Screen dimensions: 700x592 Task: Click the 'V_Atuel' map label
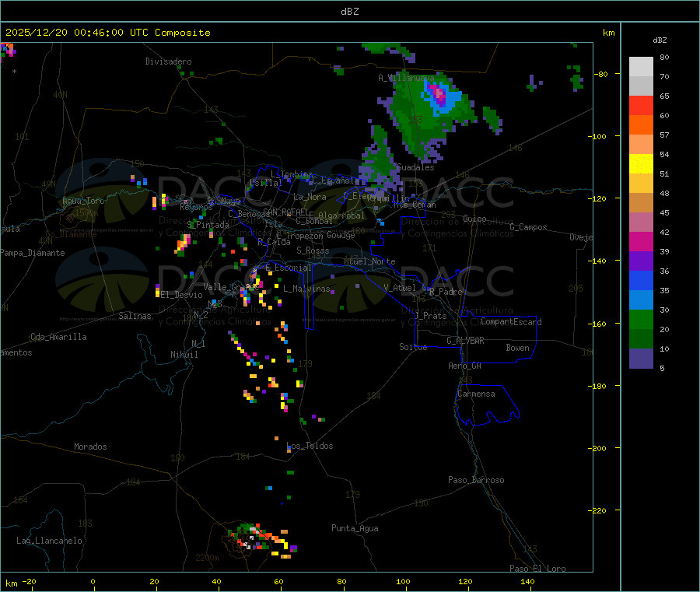[x=400, y=288]
